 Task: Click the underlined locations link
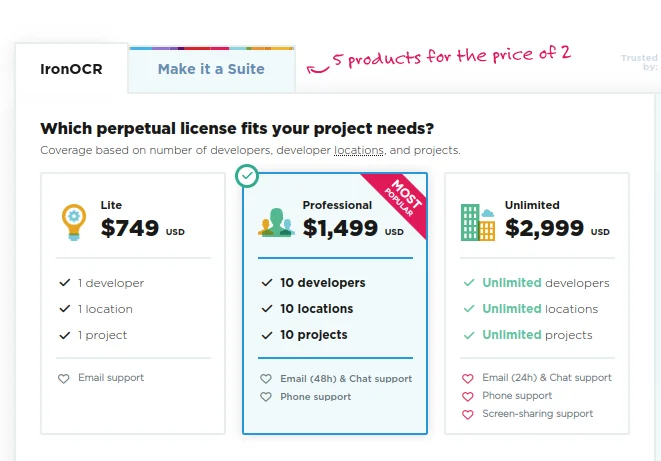coord(358,150)
